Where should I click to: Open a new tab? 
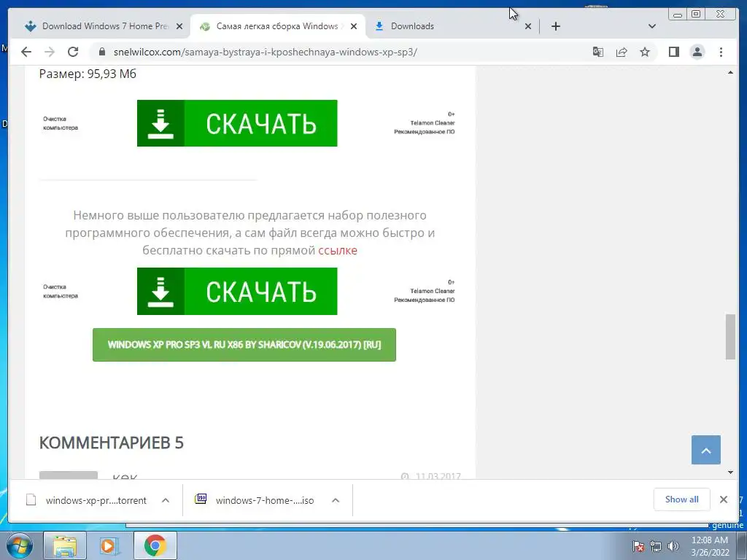pos(555,26)
